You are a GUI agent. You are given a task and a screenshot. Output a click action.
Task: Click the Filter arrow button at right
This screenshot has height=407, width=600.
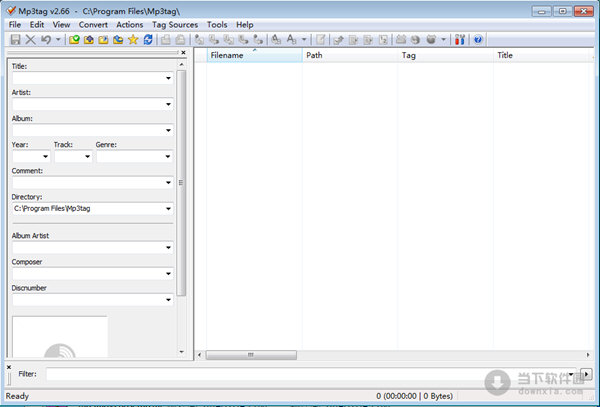pyautogui.click(x=586, y=374)
